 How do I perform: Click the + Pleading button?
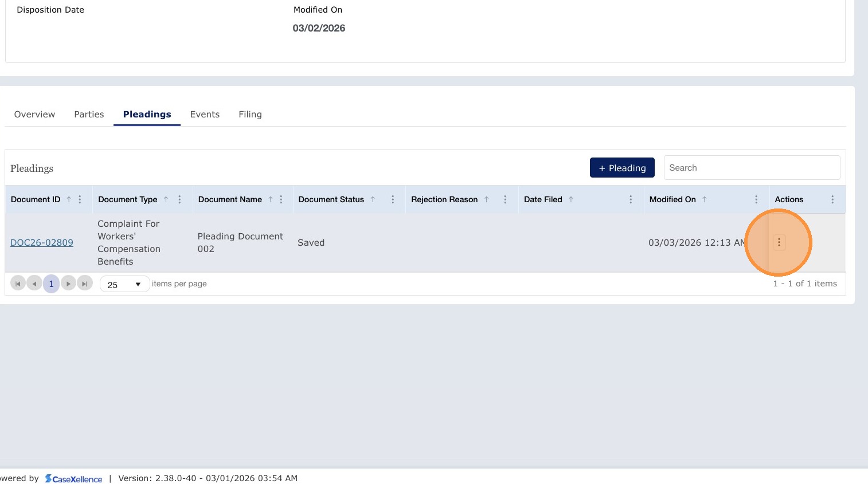pyautogui.click(x=622, y=168)
